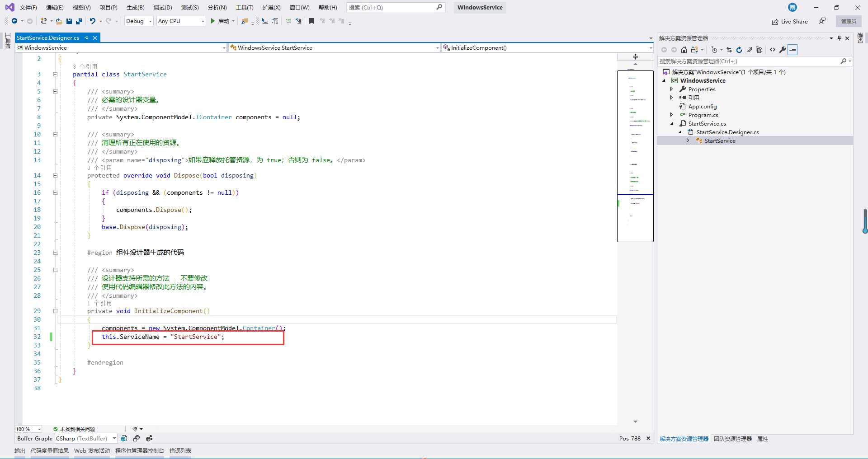Open the 属性 properties tab
868x459 pixels.
coord(763,439)
